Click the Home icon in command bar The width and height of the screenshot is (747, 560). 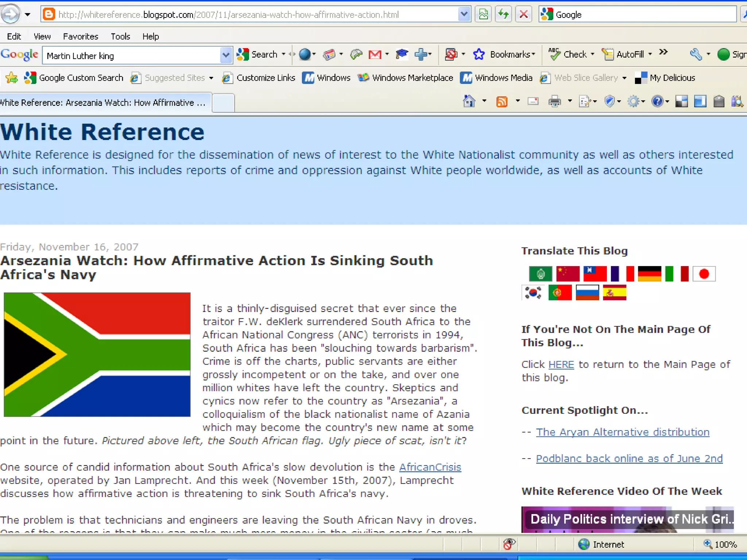pyautogui.click(x=469, y=101)
